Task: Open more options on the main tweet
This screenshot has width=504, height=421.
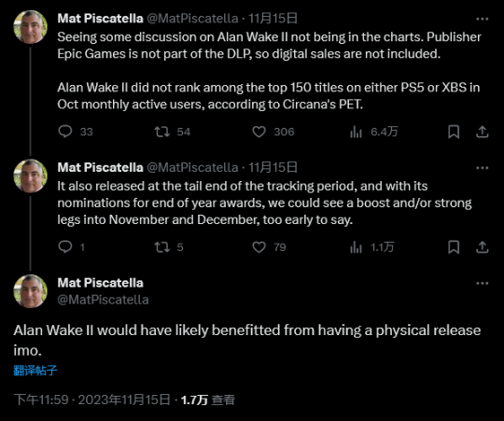Action: 483,284
